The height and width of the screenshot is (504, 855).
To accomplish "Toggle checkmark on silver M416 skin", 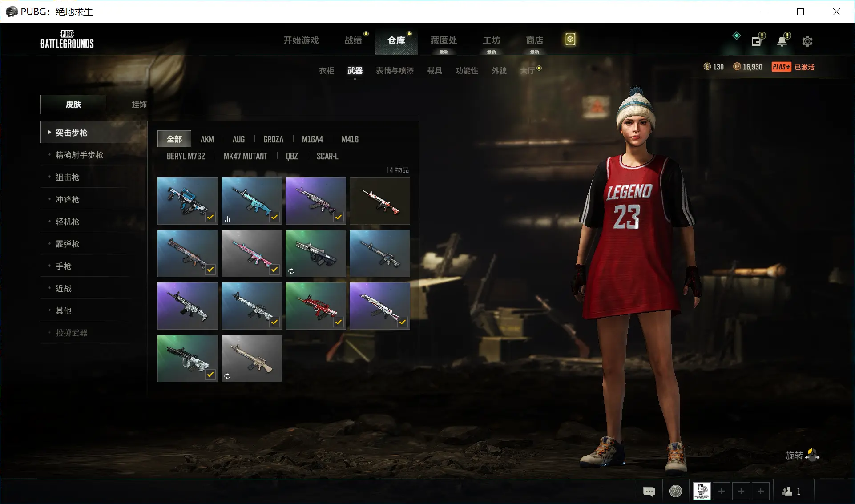I will [x=274, y=322].
